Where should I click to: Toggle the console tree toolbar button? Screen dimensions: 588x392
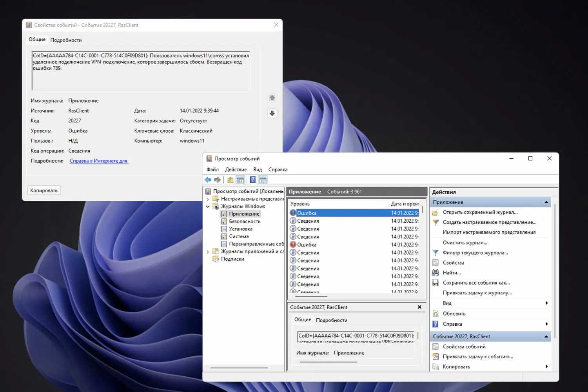[240, 180]
